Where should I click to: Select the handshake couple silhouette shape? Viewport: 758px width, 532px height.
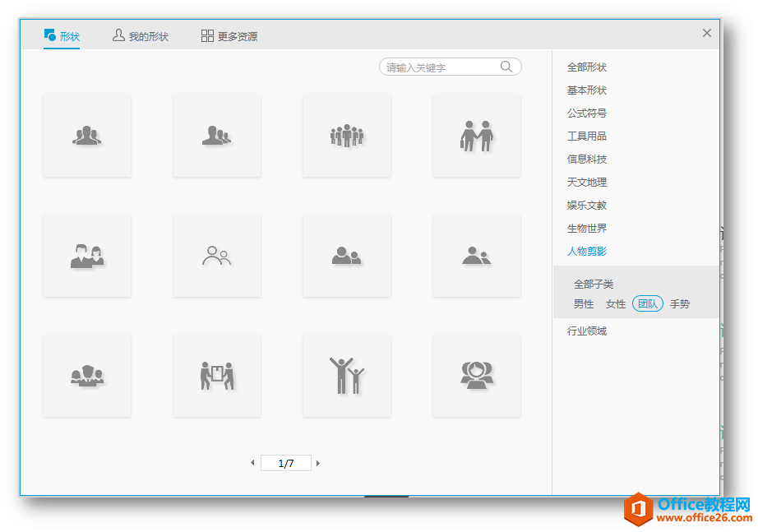point(476,134)
